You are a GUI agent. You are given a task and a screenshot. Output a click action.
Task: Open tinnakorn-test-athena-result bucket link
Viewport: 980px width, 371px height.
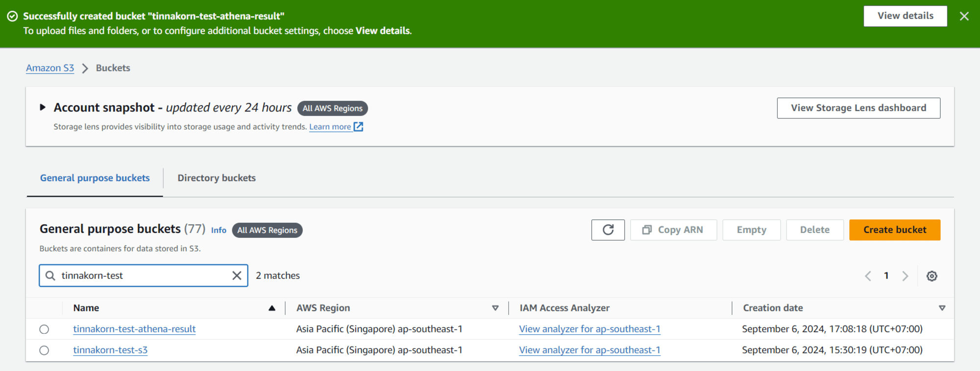(134, 329)
